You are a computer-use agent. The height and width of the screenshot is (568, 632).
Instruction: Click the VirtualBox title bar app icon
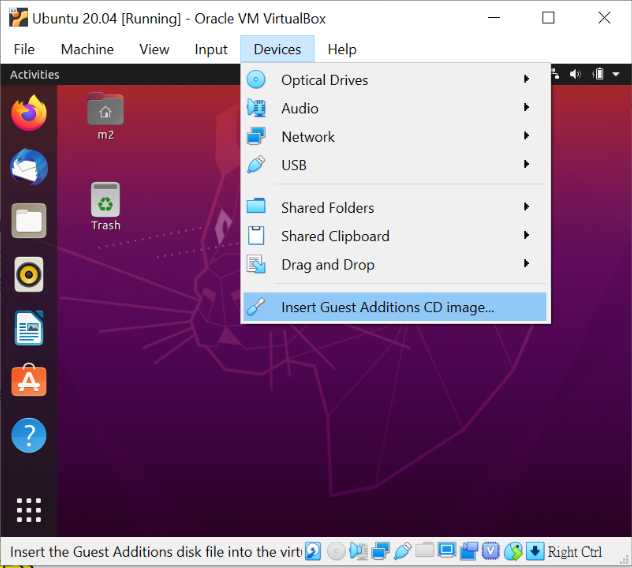pyautogui.click(x=18, y=18)
